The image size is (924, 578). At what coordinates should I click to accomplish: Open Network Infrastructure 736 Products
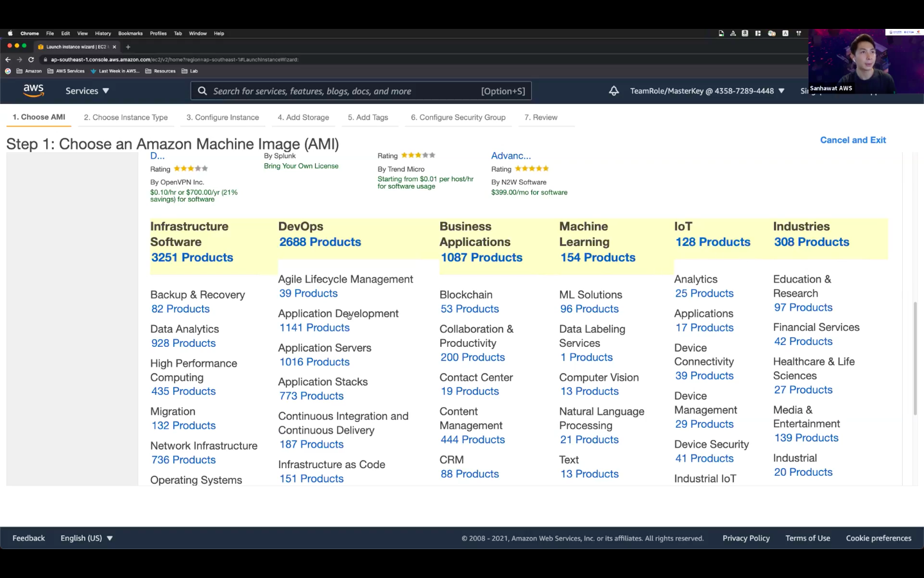(x=184, y=460)
